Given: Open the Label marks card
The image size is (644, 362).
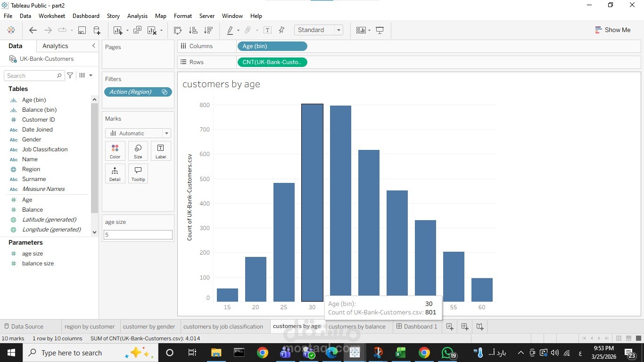Looking at the screenshot, I should point(161,151).
